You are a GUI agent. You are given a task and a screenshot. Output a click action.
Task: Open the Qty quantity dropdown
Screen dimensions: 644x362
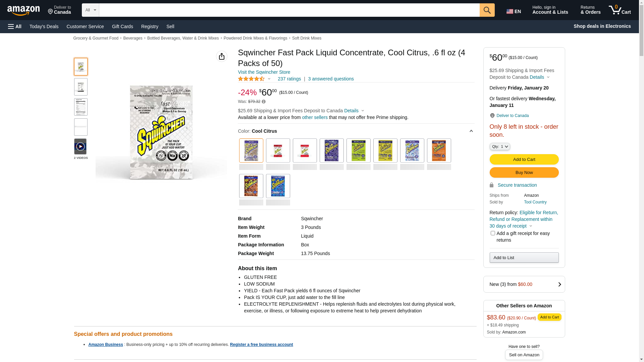(500, 146)
